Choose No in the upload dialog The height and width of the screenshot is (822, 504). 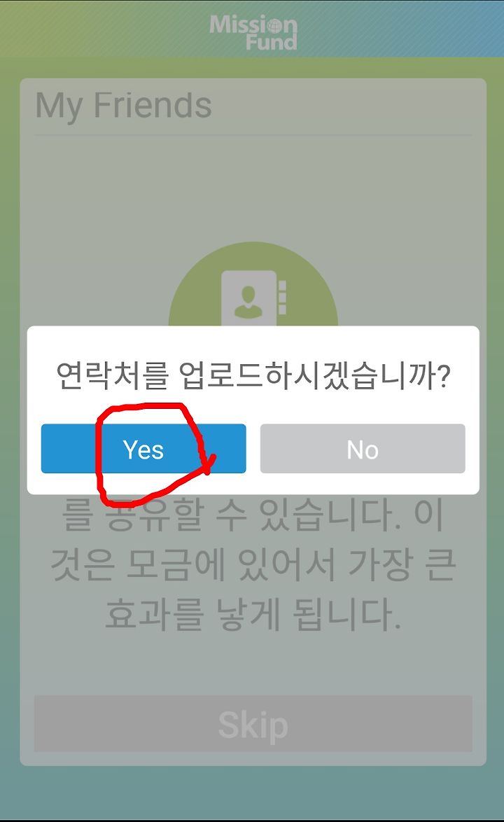pos(363,449)
